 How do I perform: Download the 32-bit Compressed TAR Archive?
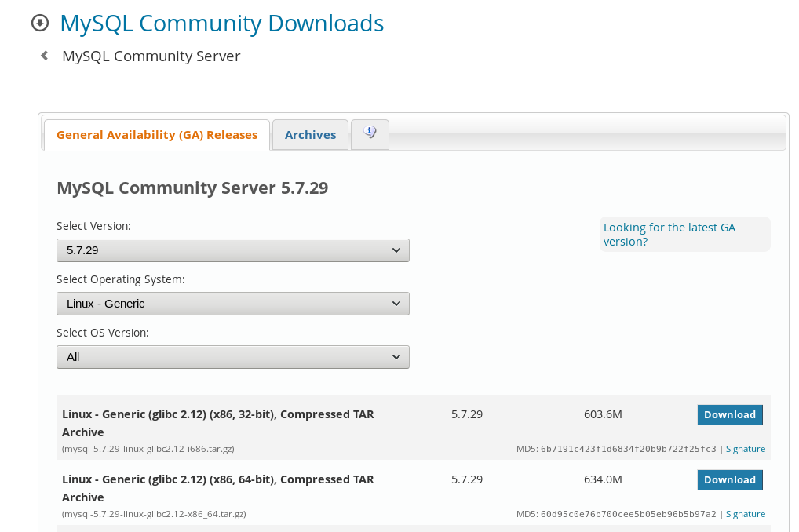click(730, 415)
